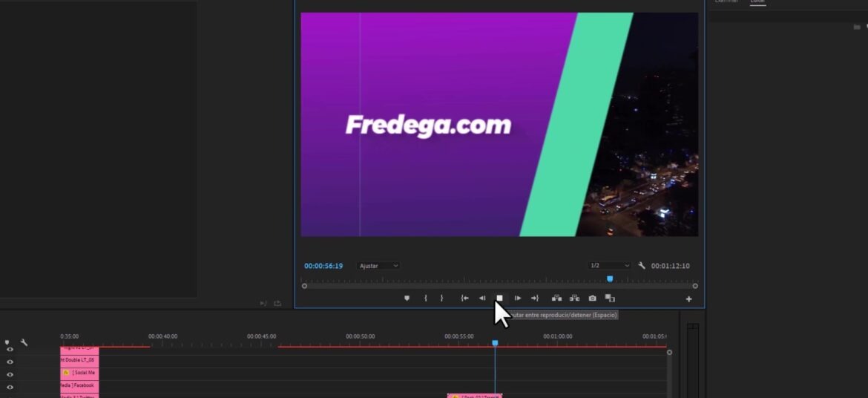Toggle the eye icon for the Facebook track
The height and width of the screenshot is (398, 868).
pos(10,387)
